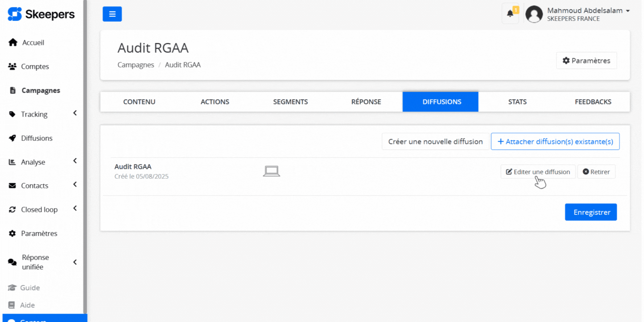
Task: Open sidebar Paramètres gear item
Action: pyautogui.click(x=39, y=233)
